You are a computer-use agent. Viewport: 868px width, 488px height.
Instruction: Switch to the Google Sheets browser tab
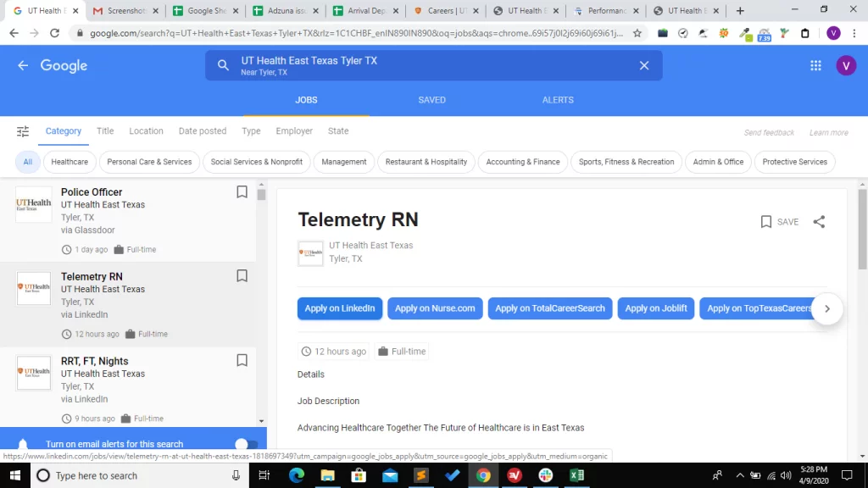[x=206, y=10]
